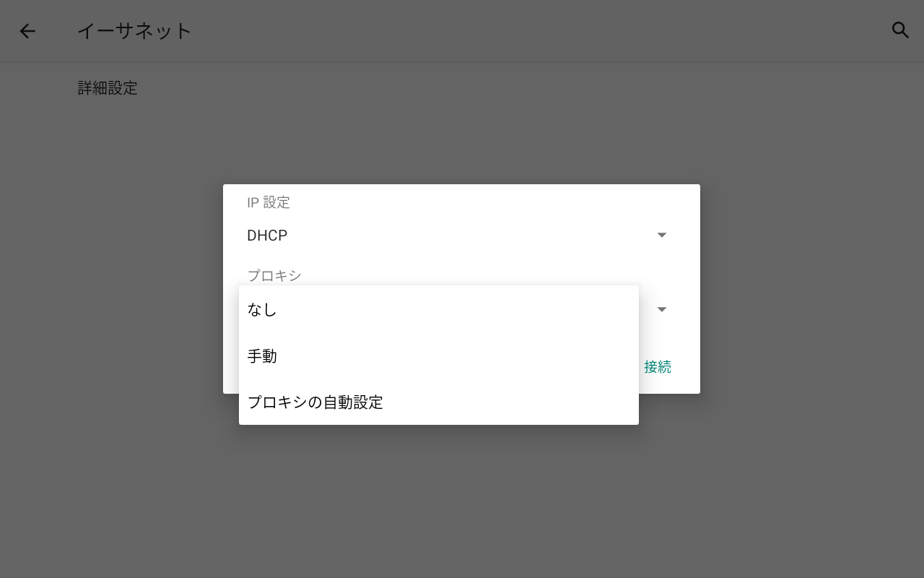This screenshot has width=924, height=578.
Task: Tap inside the proxy options popup
Action: pyautogui.click(x=438, y=355)
